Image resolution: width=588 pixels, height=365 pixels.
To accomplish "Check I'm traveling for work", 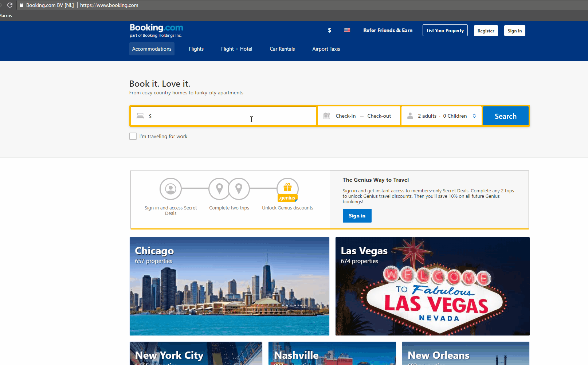I will click(x=133, y=136).
